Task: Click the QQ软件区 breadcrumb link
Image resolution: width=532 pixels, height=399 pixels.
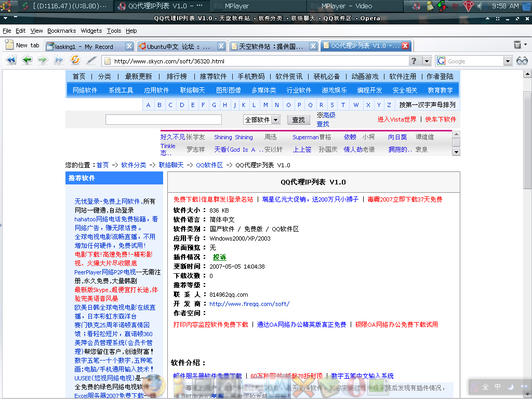Action: (x=209, y=165)
